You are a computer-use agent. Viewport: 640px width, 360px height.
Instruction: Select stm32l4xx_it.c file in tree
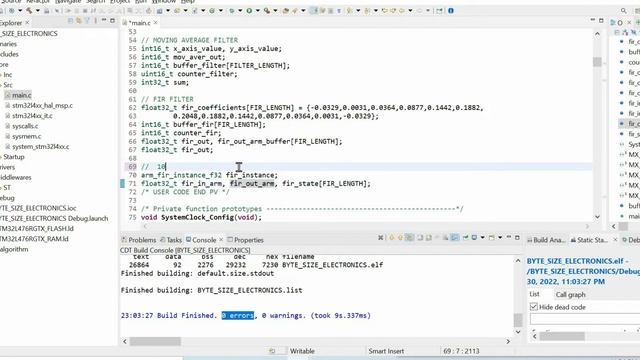tap(32, 116)
